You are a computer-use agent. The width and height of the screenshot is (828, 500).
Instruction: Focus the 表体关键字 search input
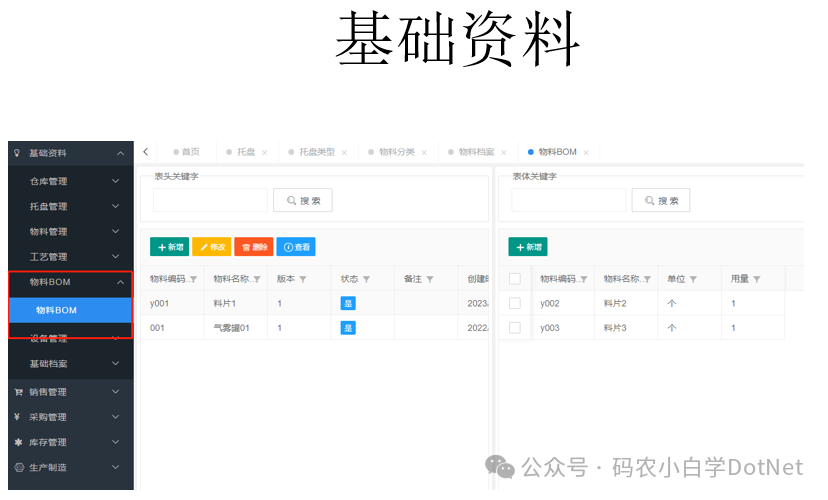[569, 201]
